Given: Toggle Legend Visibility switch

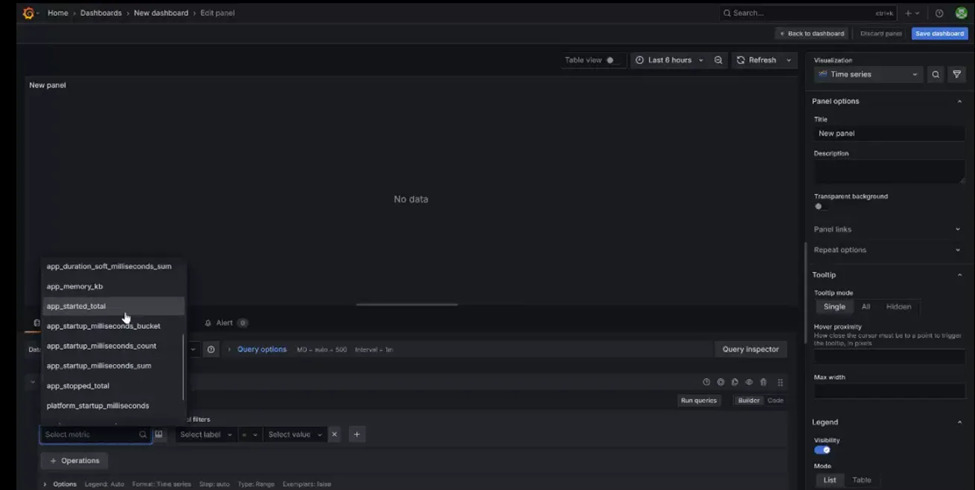Looking at the screenshot, I should pyautogui.click(x=822, y=450).
